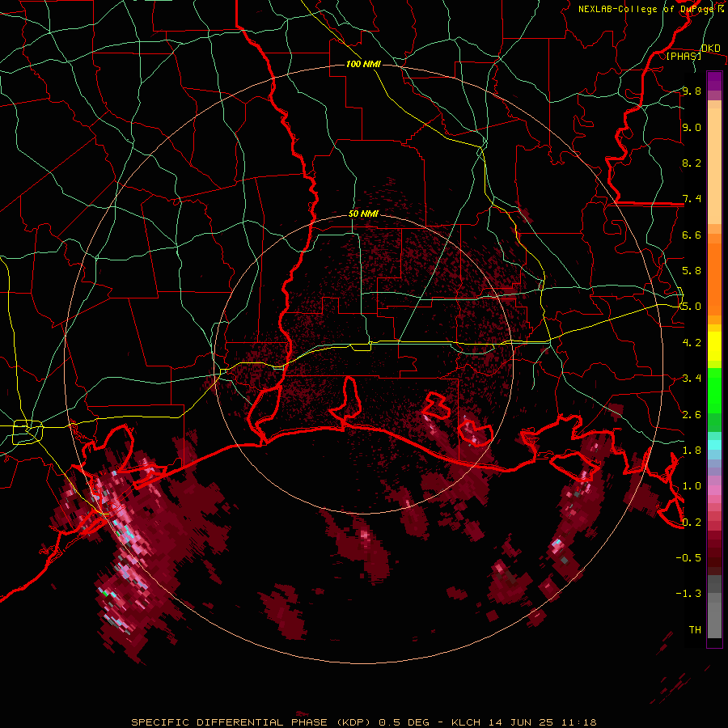Click the 'SPECIFIC DIFFERENTIAL PHASE (KDP)' caption text
728x728 pixels.
[251, 722]
